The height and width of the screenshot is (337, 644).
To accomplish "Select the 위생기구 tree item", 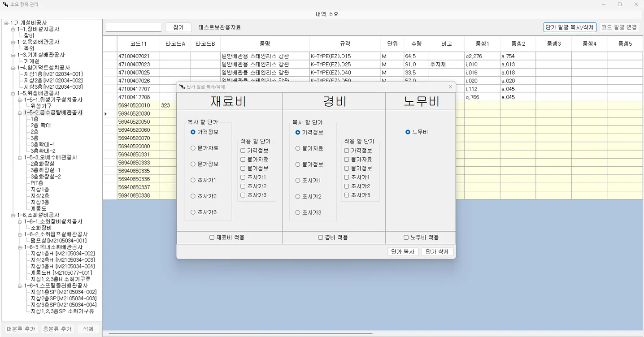I will [x=41, y=106].
